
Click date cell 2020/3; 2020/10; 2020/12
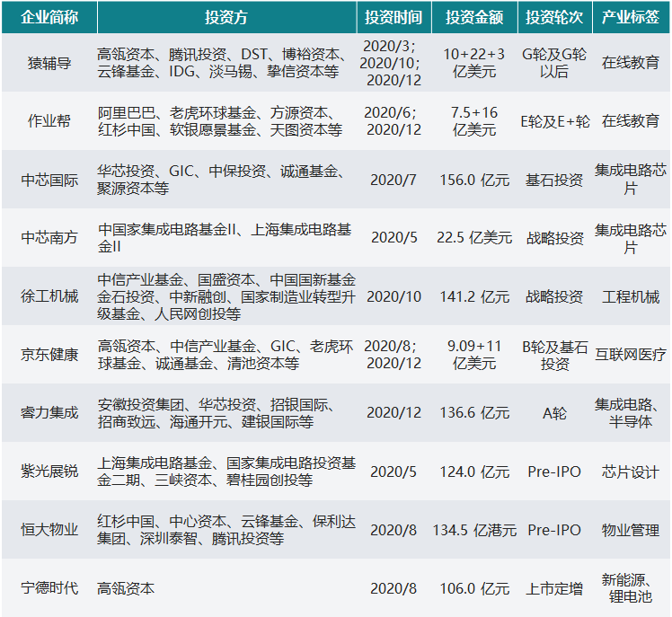[x=392, y=63]
